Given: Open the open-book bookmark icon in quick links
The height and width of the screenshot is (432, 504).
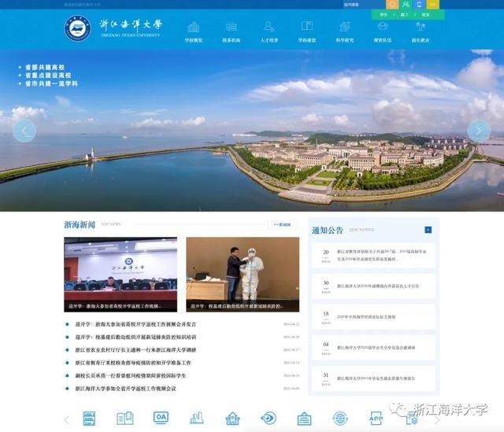Looking at the screenshot, I should (125, 418).
